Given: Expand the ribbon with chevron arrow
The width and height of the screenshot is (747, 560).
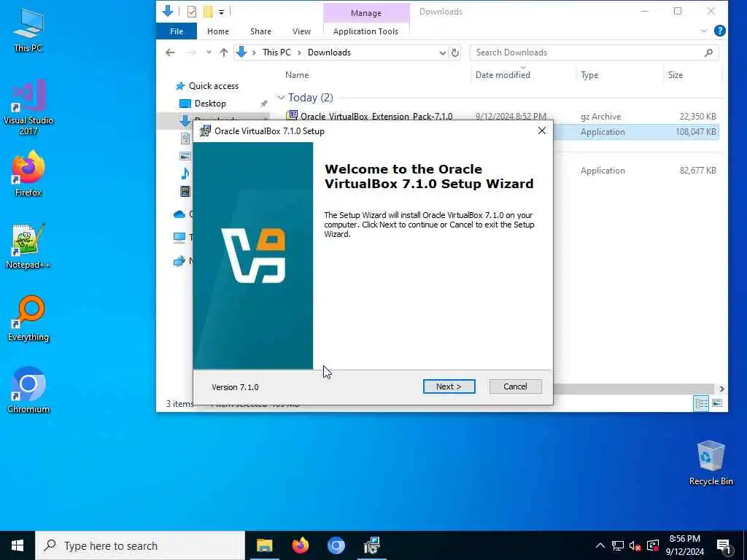Looking at the screenshot, I should 704,31.
